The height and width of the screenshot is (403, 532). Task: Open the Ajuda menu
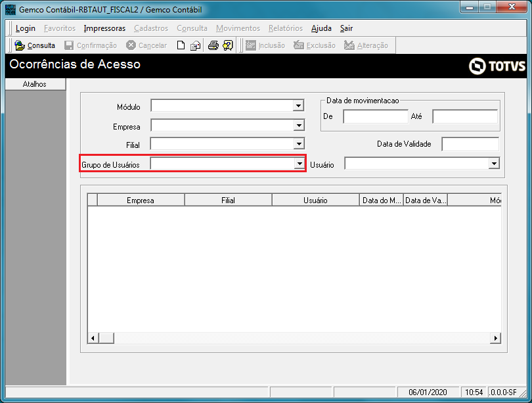(321, 28)
